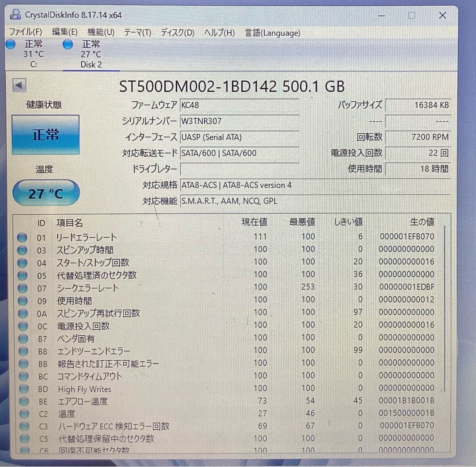
Task: Click the ID column header
Action: [x=41, y=223]
